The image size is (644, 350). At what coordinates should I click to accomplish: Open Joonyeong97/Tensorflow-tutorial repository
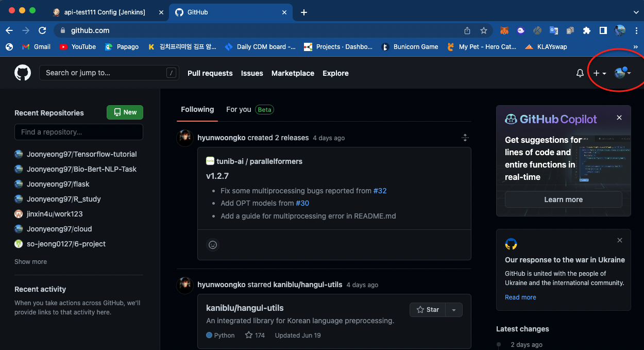point(82,154)
